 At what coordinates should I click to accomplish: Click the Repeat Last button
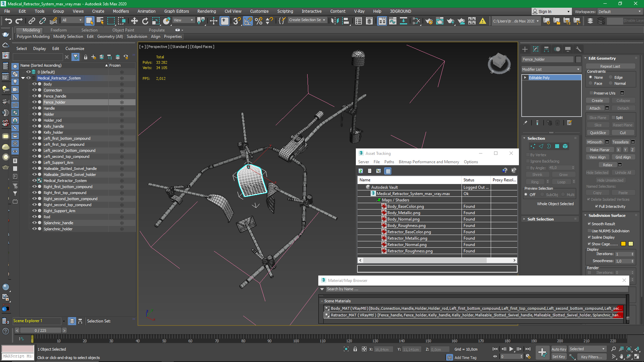610,66
